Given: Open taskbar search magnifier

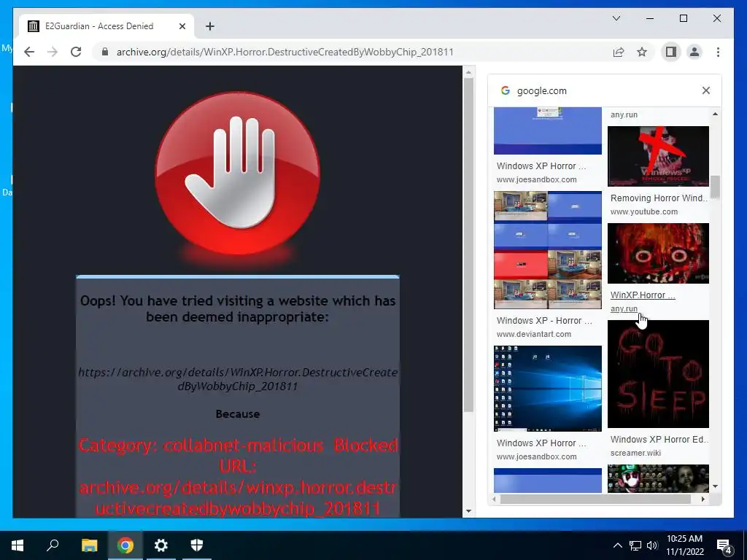Looking at the screenshot, I should click(53, 545).
